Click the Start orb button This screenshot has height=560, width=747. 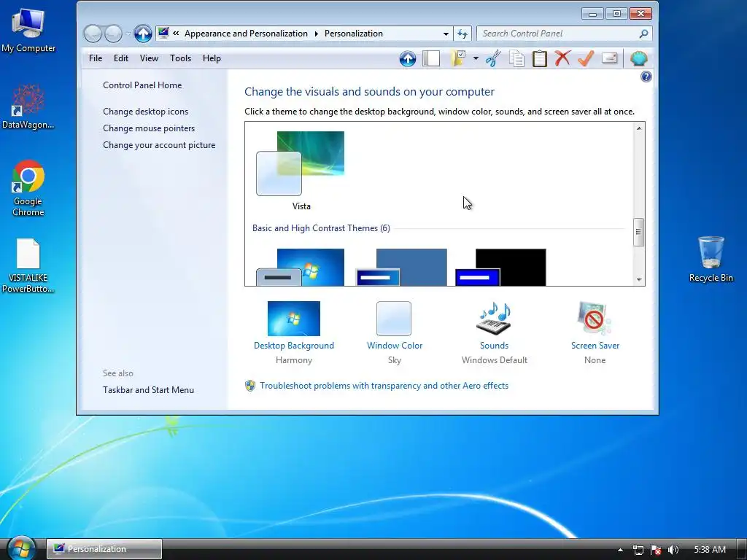click(x=21, y=548)
